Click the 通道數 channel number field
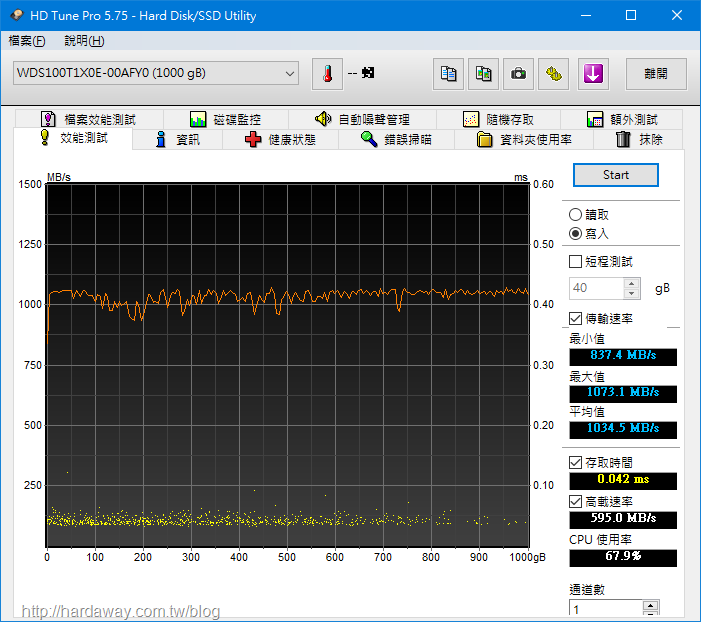This screenshot has height=622, width=701. (x=606, y=609)
